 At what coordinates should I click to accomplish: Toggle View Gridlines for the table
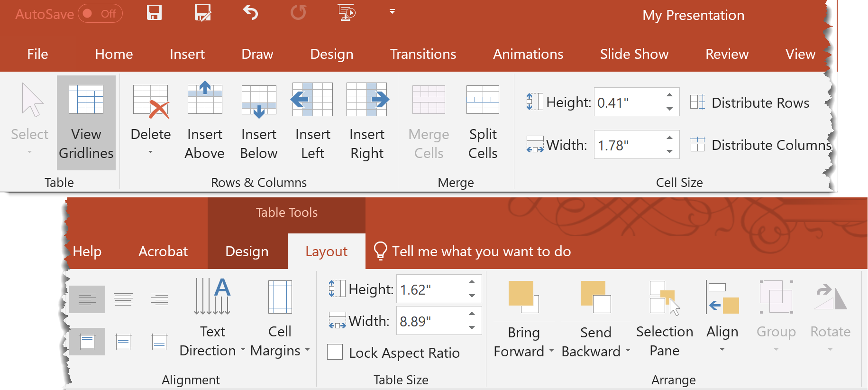[x=86, y=122]
